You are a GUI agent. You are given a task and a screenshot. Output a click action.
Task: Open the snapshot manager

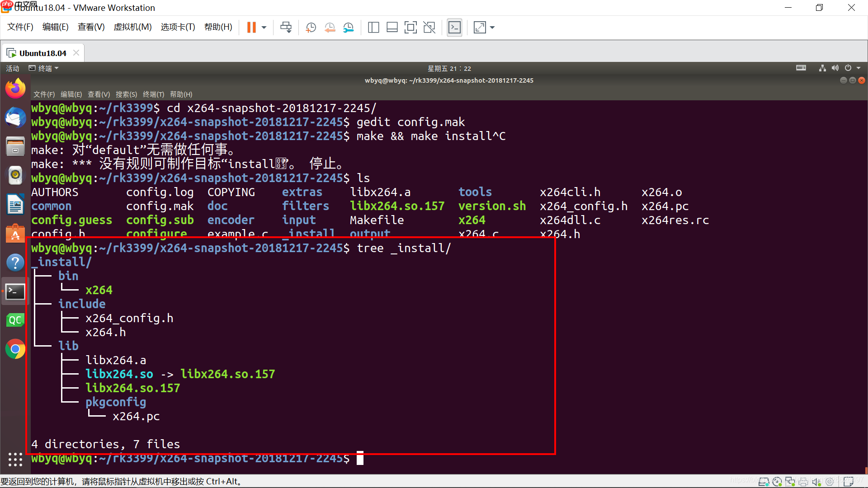348,27
